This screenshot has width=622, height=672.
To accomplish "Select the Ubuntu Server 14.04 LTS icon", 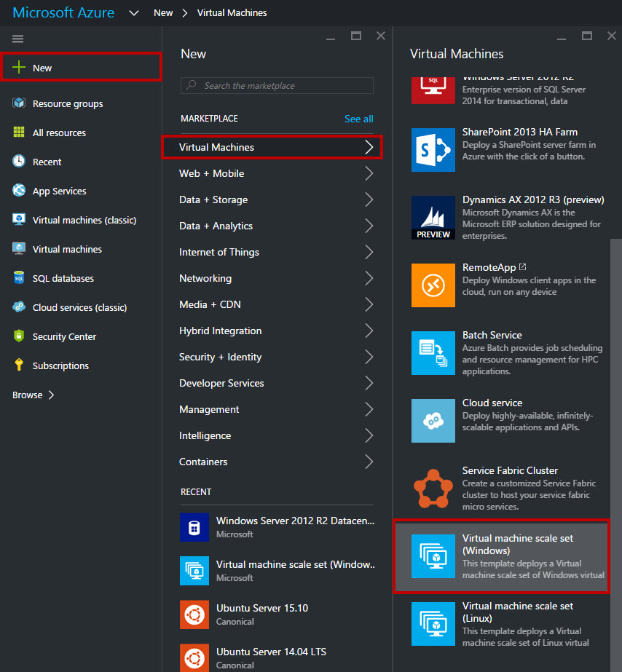I will [194, 658].
